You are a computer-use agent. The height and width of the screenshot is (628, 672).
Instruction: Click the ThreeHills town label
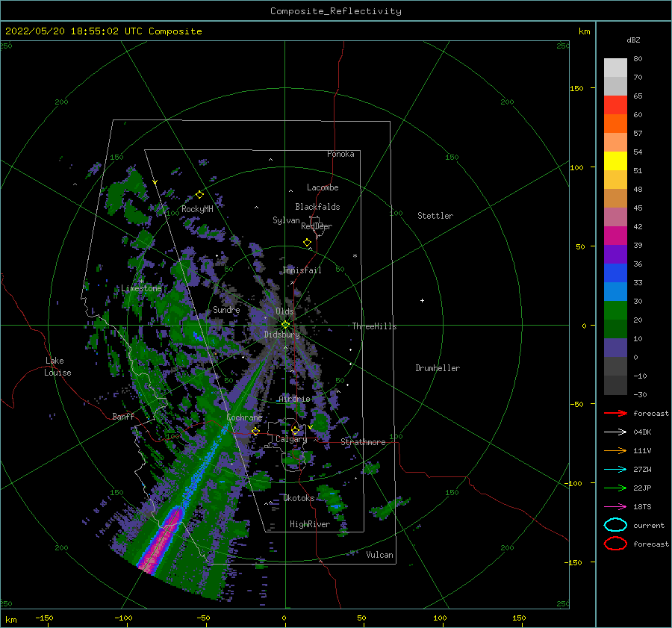pos(374,326)
